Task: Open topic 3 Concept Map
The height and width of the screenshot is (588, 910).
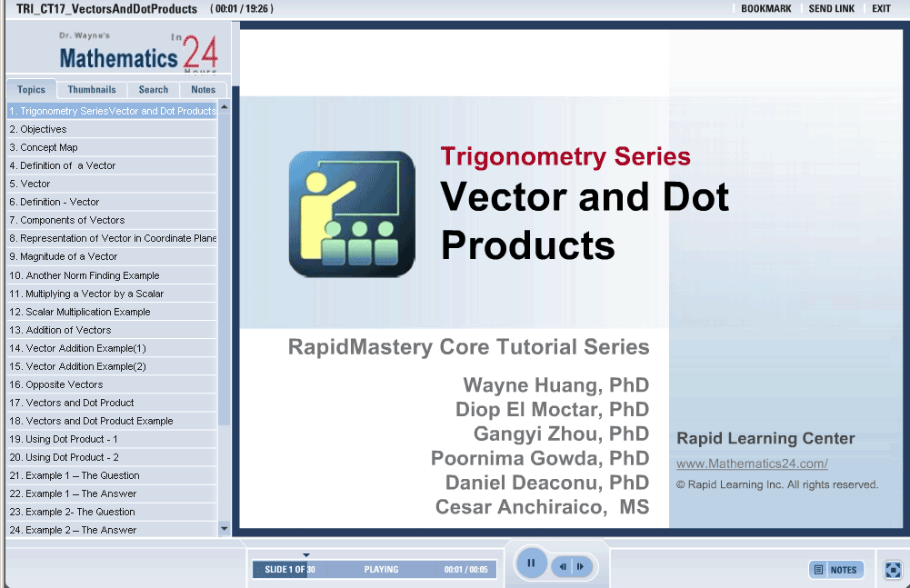Action: (x=112, y=147)
